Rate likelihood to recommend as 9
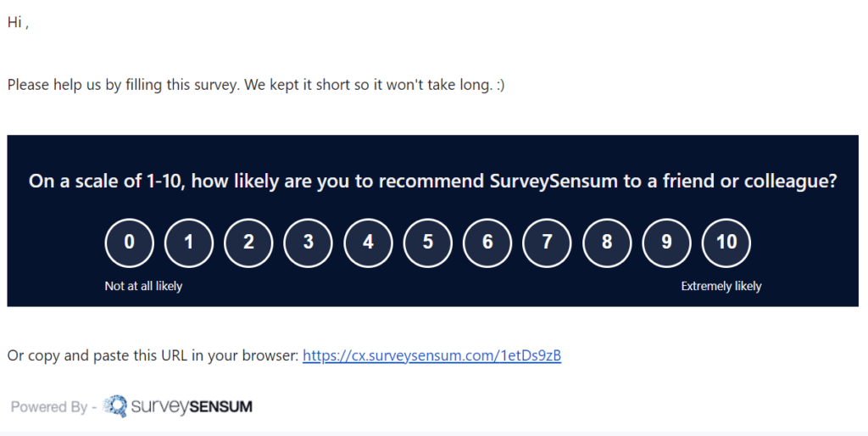Screen dimensions: 868x436 pos(666,242)
